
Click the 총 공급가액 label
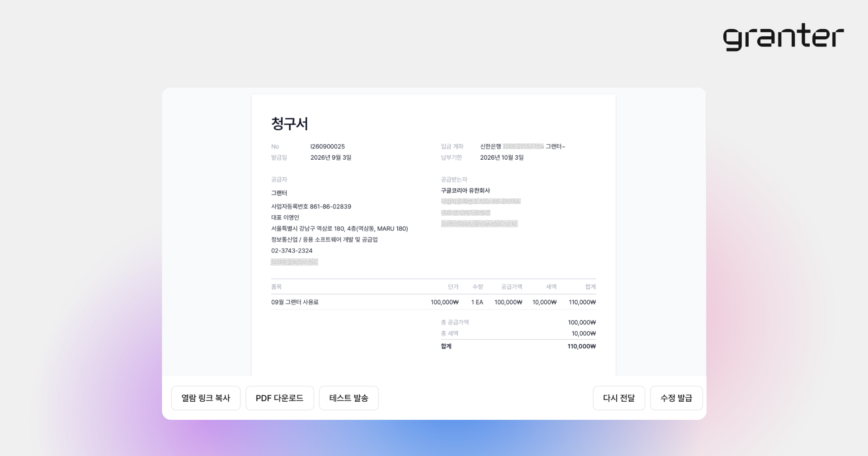455,323
